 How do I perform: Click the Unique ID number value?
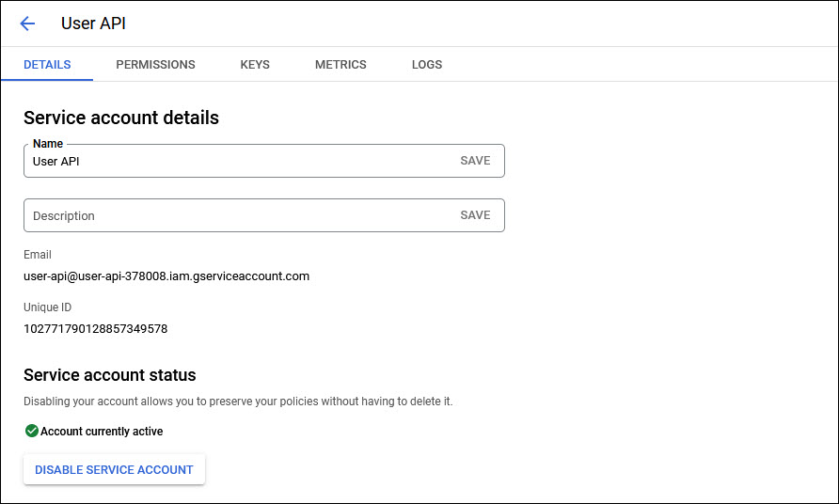pyautogui.click(x=95, y=329)
